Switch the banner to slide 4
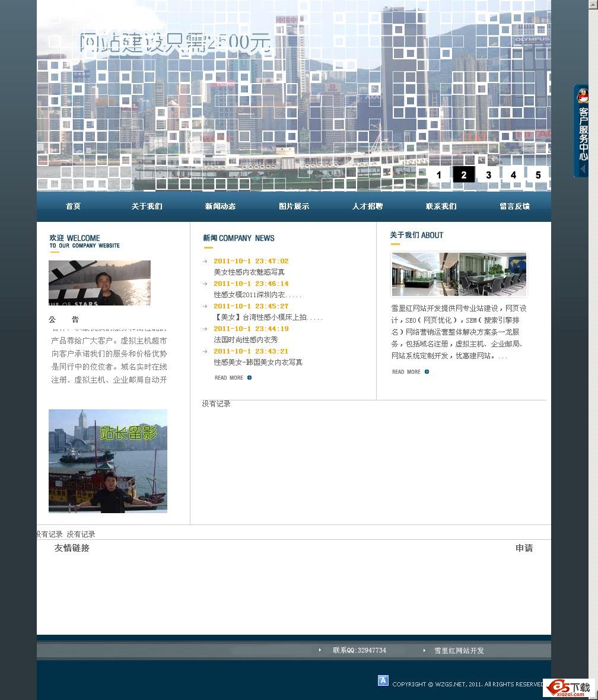This screenshot has width=598, height=700. [514, 175]
